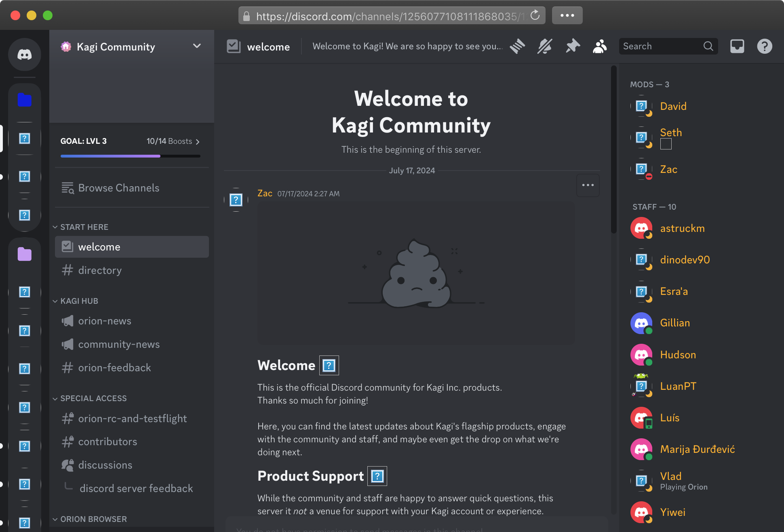Screen dimensions: 784x532
Task: Click Browse Channels
Action: (118, 188)
